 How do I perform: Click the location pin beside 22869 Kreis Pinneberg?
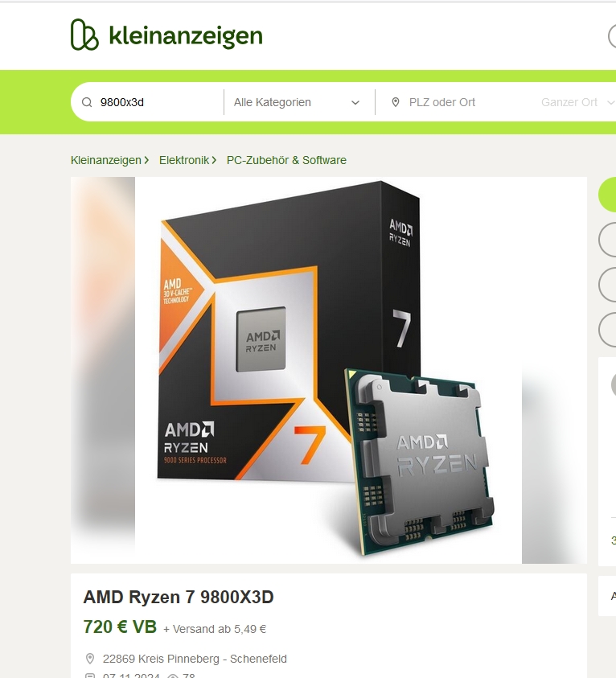(x=90, y=659)
